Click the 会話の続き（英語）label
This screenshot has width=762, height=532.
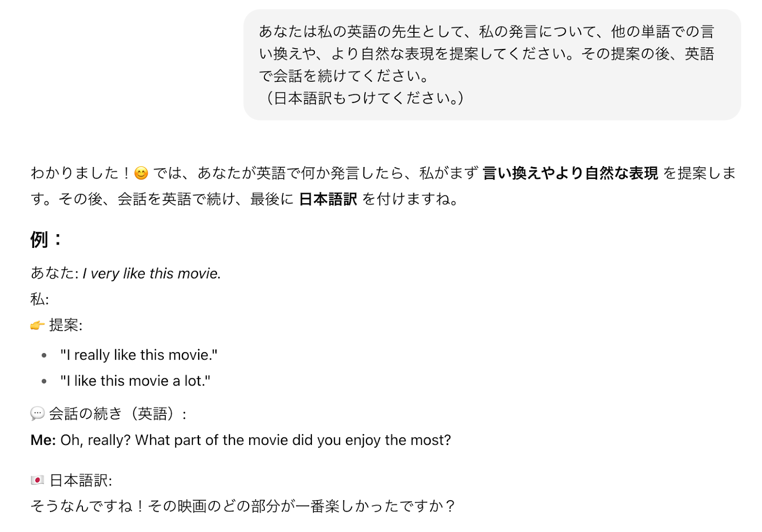click(117, 414)
